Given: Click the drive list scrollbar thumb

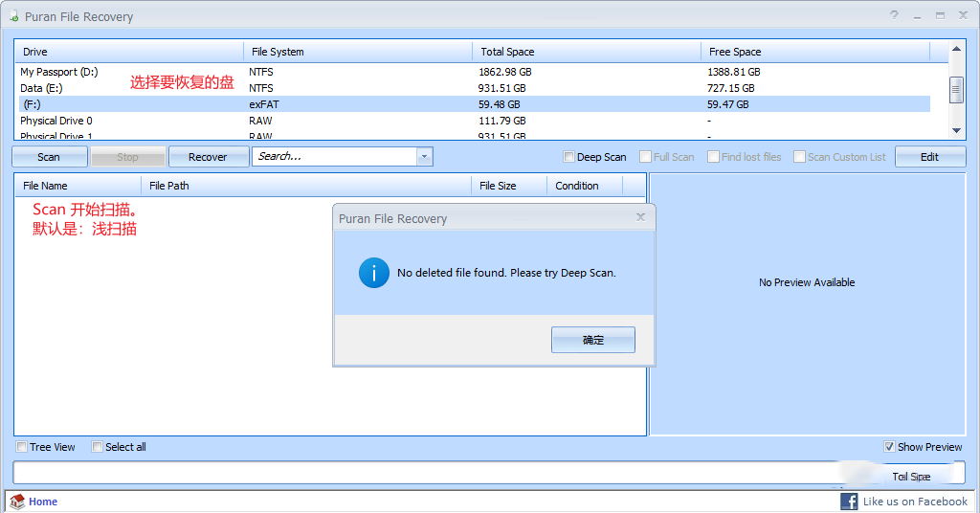Looking at the screenshot, I should tap(956, 90).
